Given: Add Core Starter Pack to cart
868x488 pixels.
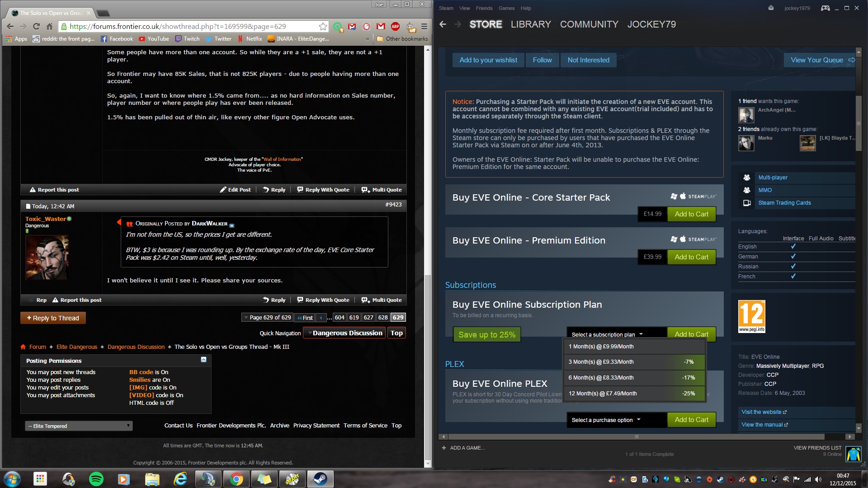Looking at the screenshot, I should click(x=691, y=214).
